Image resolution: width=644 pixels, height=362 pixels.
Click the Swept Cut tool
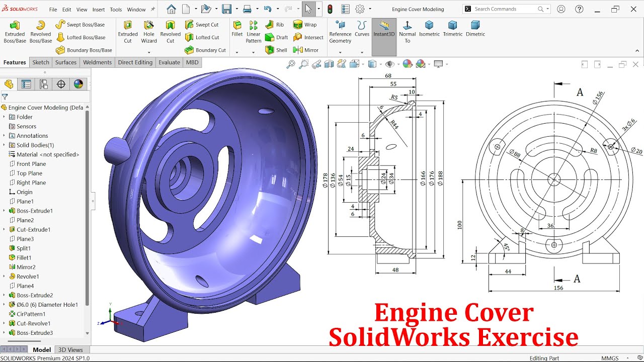(x=202, y=24)
